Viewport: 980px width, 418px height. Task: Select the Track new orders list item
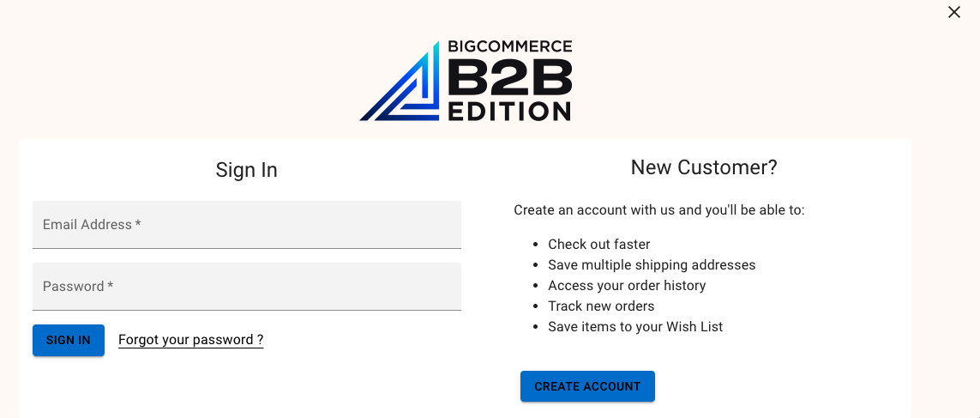pyautogui.click(x=601, y=306)
